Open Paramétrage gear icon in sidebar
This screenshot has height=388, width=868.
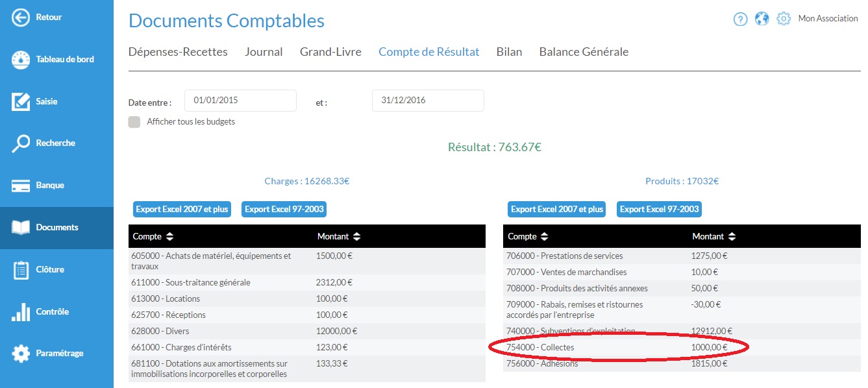pyautogui.click(x=21, y=354)
